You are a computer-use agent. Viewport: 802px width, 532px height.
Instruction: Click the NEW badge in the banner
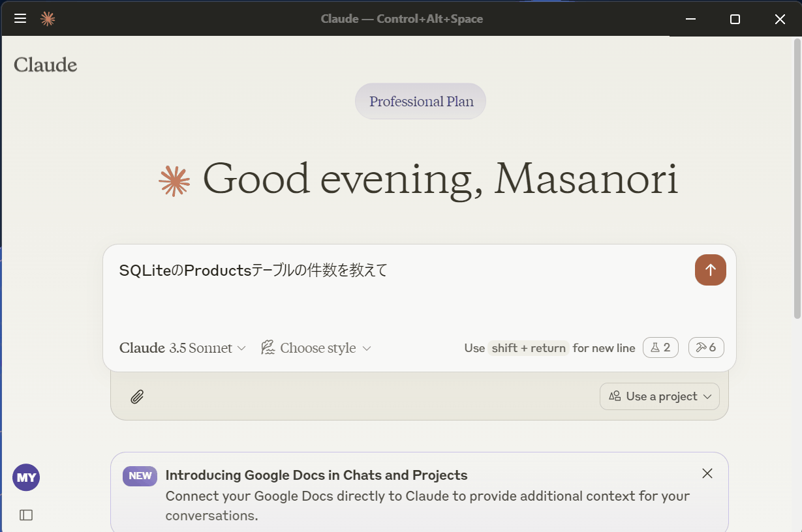[x=140, y=476]
